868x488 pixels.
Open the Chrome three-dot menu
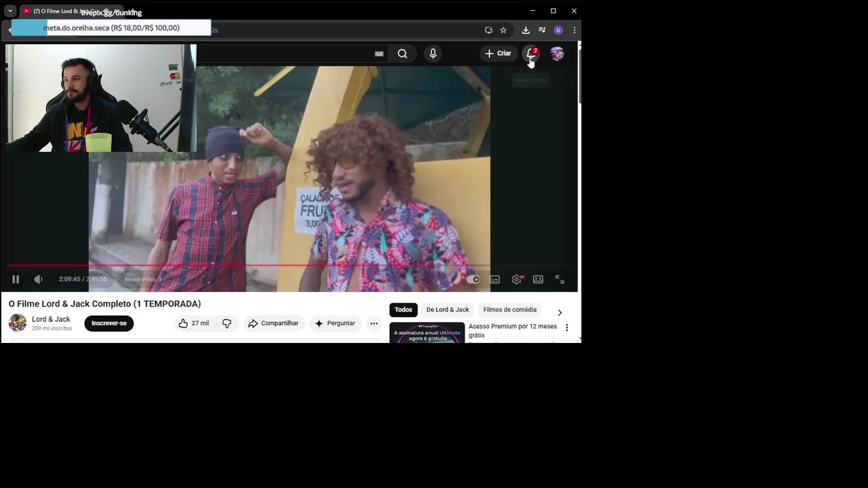click(574, 30)
